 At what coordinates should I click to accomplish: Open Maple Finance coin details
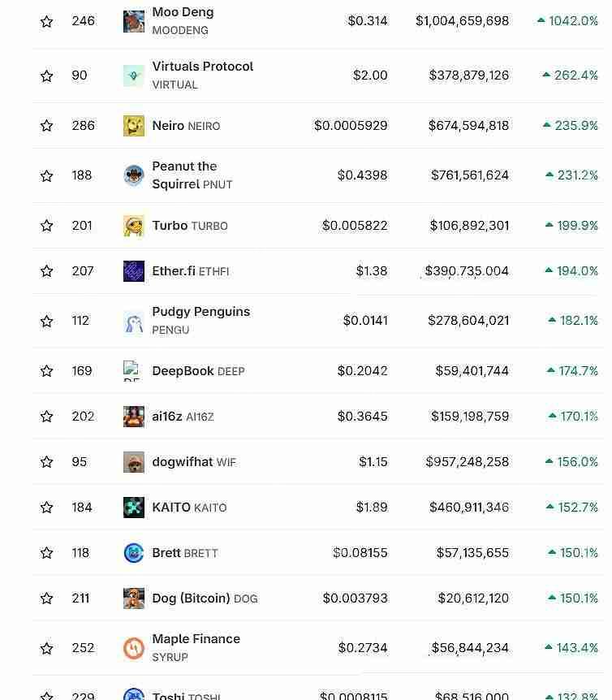[196, 639]
